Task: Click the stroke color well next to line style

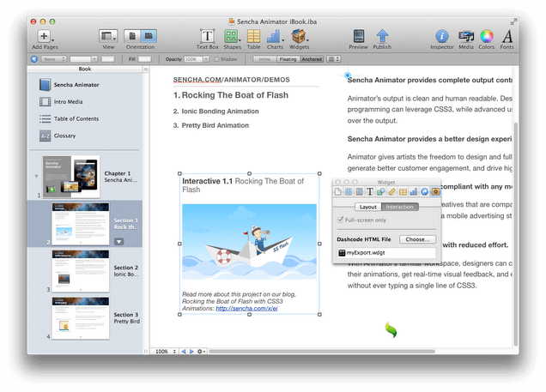Action: click(x=108, y=59)
